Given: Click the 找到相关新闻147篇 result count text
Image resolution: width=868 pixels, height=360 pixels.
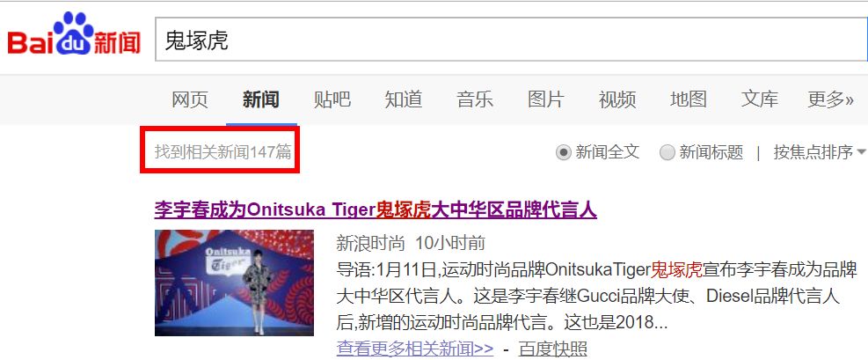Looking at the screenshot, I should click(222, 151).
